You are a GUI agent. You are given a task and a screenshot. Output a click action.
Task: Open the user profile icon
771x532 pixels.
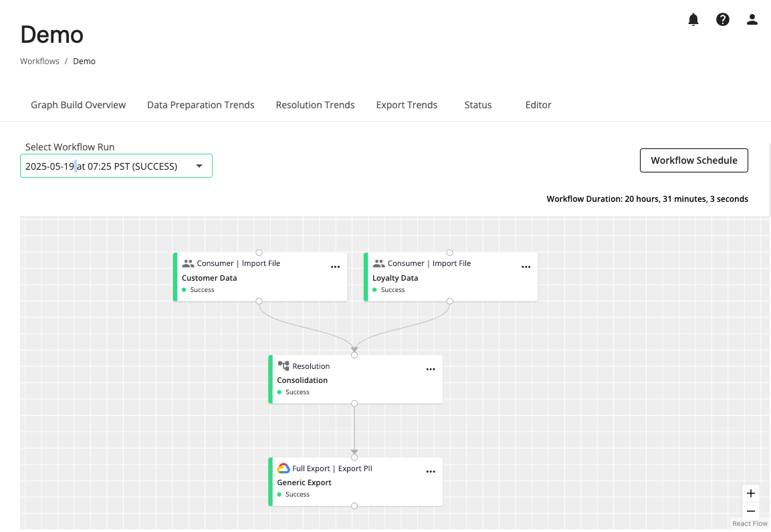point(752,19)
